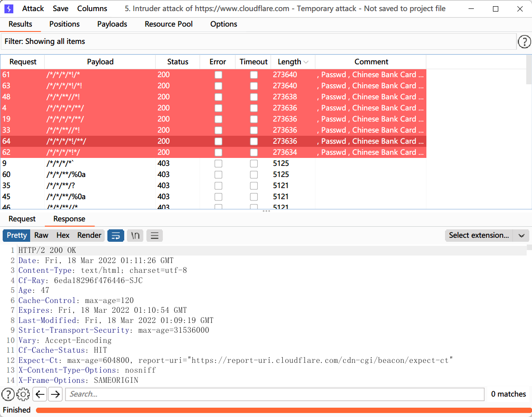Viewport: 532px width, 417px height.
Task: Sort by the Length column header
Action: click(293, 62)
